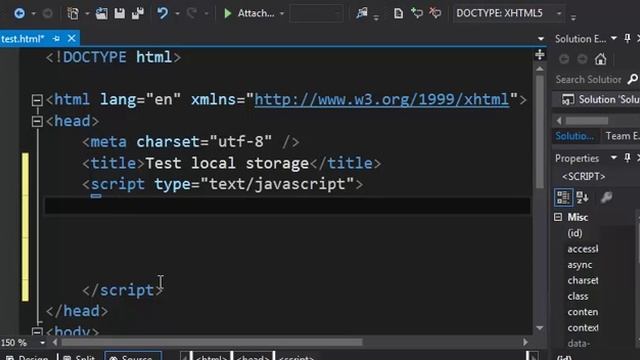Click the search magnifier in Solution Explorer
Screen dimensions: 640x360
tap(633, 79)
